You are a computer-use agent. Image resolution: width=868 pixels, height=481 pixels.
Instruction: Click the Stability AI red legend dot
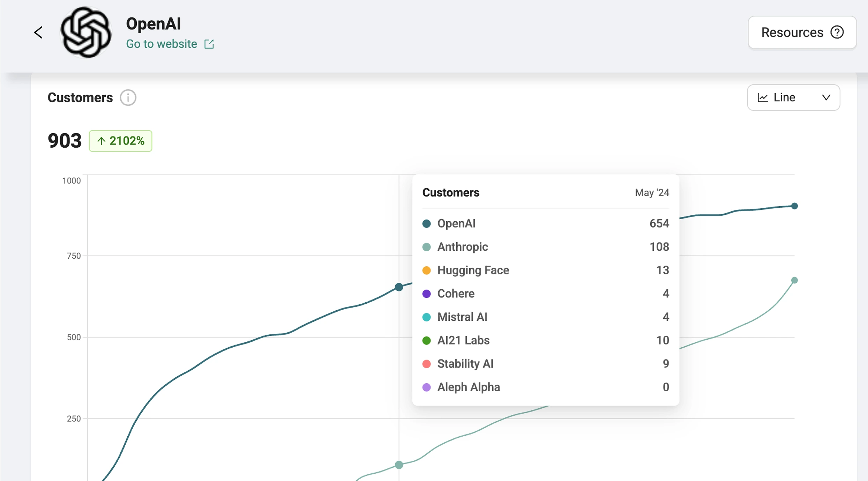[x=426, y=364]
